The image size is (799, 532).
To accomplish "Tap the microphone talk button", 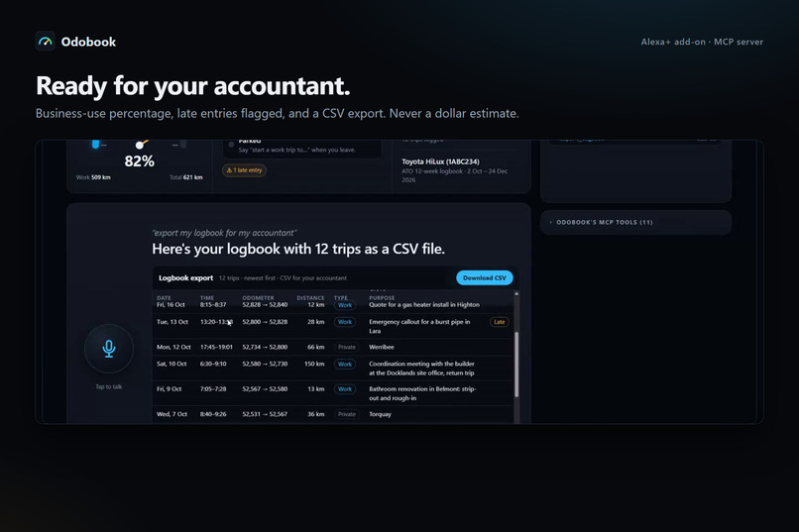I will (x=109, y=349).
